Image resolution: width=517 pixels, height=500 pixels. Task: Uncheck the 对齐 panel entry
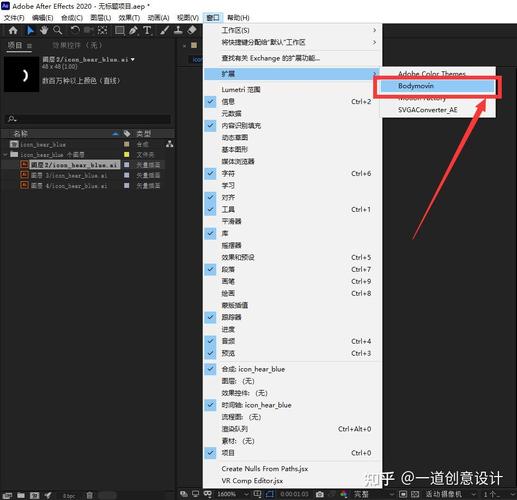[293, 197]
